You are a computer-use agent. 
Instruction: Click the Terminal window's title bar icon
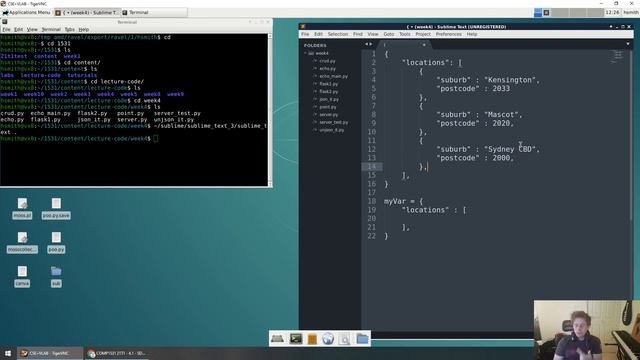pyautogui.click(x=5, y=22)
